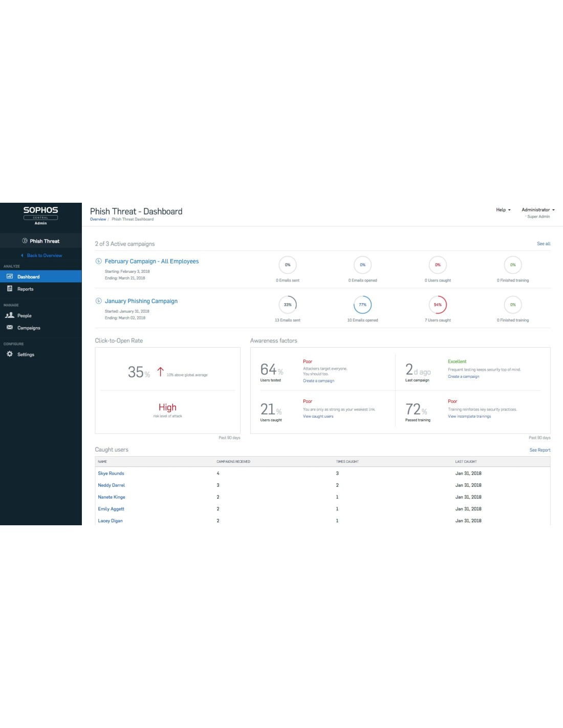Click the Dashboard chart icon in sidebar
The width and height of the screenshot is (563, 728).
(x=10, y=276)
